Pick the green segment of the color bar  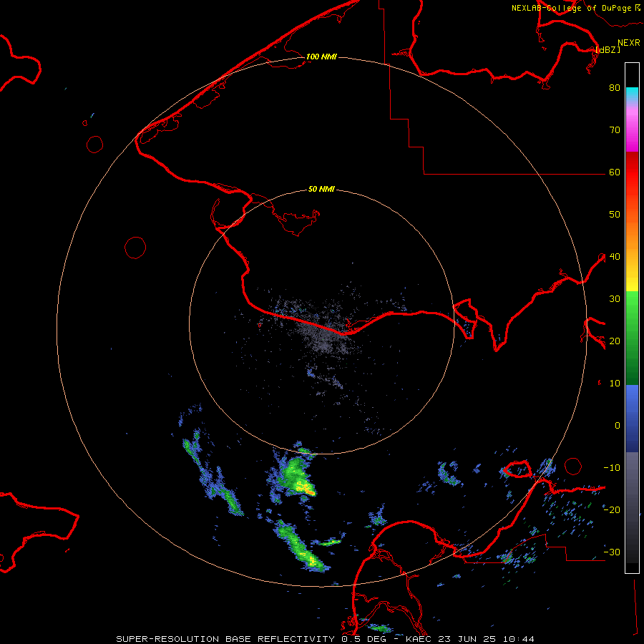[x=632, y=338]
